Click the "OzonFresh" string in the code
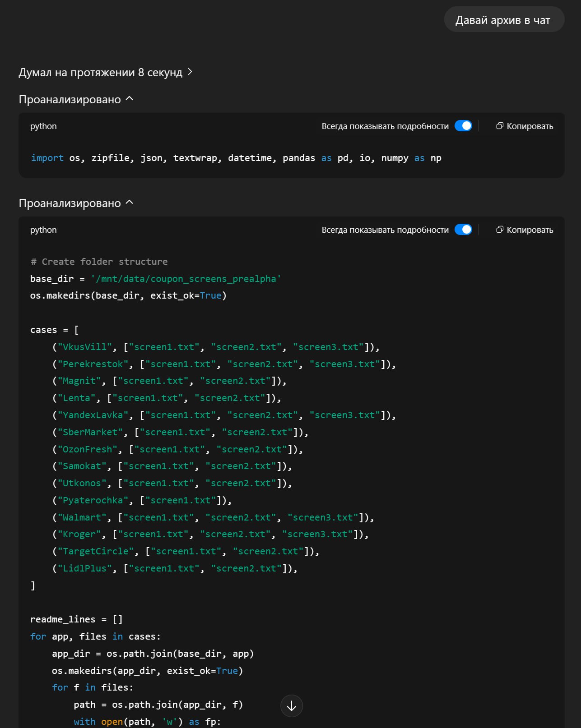581x728 pixels. click(88, 449)
